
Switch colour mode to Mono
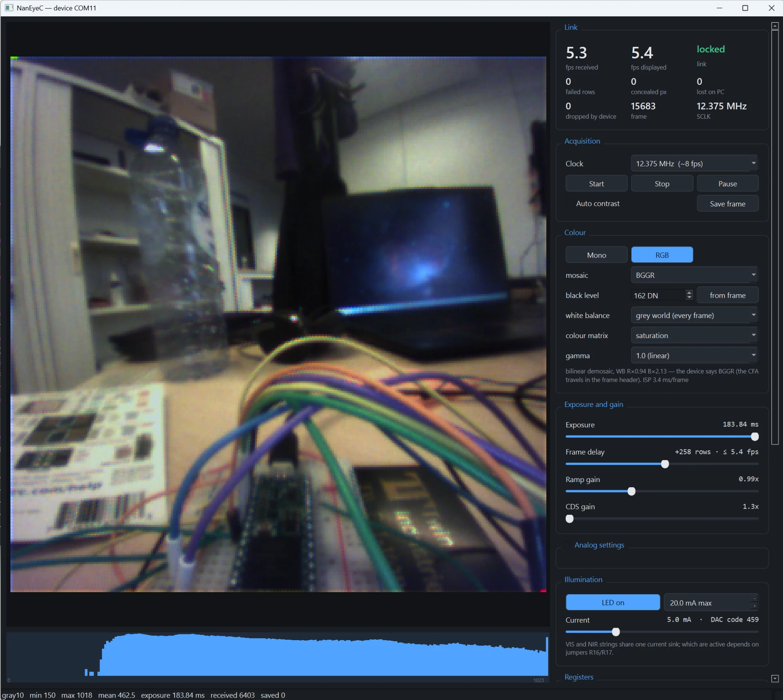point(596,255)
